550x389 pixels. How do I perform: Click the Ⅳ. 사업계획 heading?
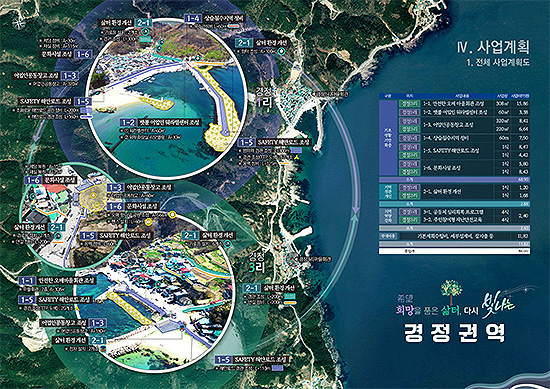[x=493, y=47]
